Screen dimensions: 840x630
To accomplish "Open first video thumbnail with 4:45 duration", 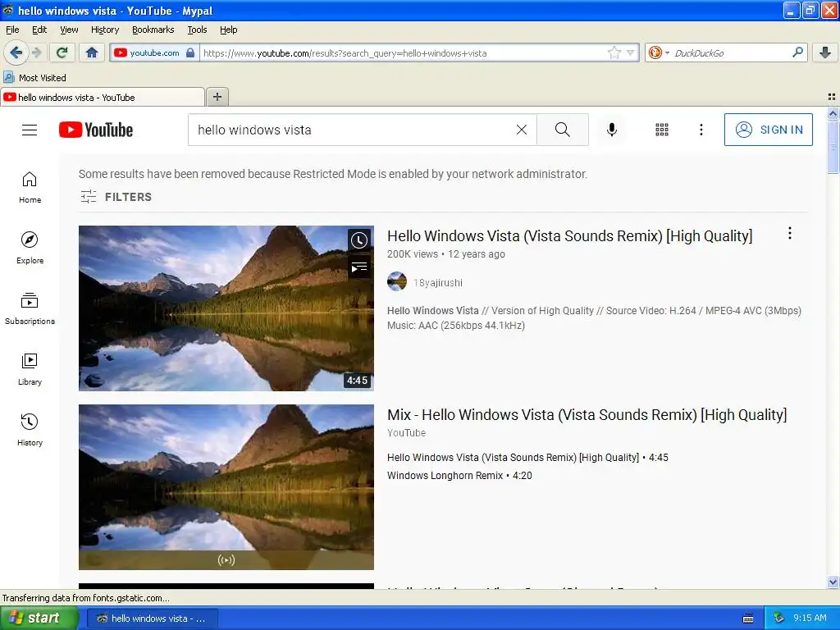I will 226,308.
